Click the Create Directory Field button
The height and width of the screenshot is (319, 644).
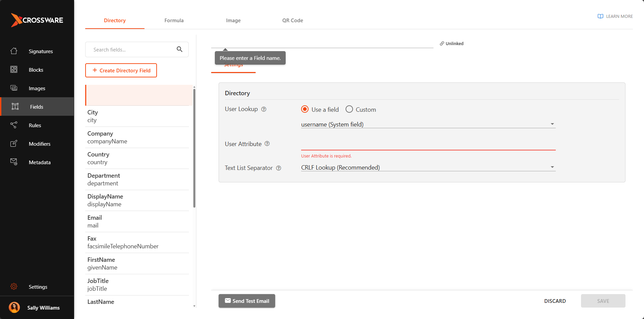coord(121,70)
